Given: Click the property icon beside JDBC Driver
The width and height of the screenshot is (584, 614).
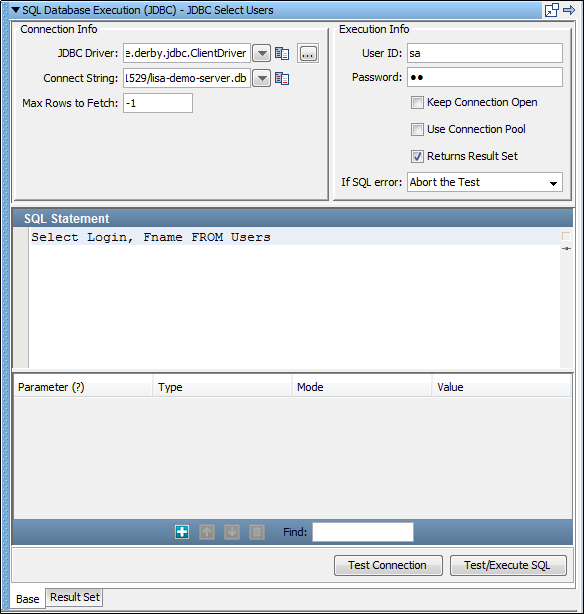Looking at the screenshot, I should coord(282,53).
